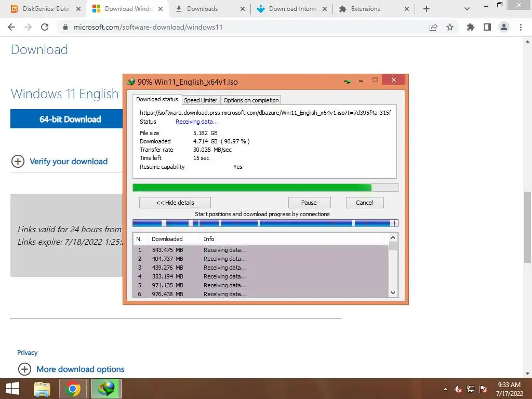532x399 pixels.
Task: Pause the ISO download
Action: coord(309,203)
